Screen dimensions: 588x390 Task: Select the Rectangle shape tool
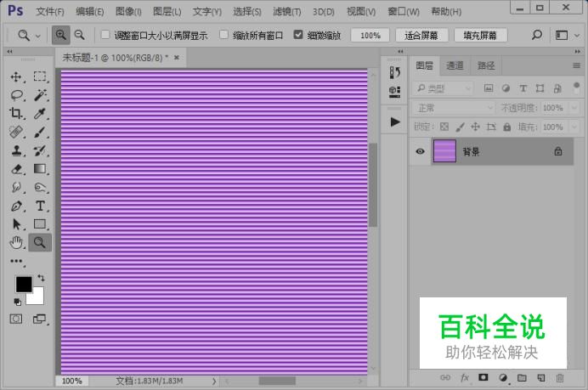[x=40, y=223]
